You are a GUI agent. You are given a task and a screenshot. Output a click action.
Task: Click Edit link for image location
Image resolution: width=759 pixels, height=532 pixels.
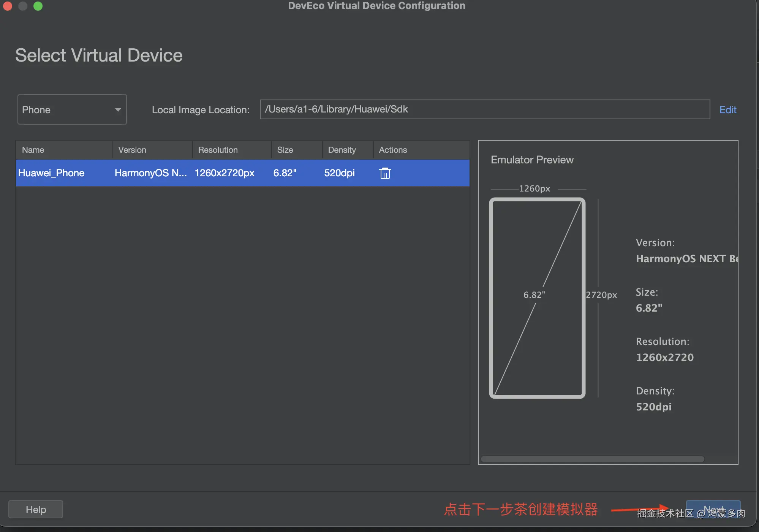click(x=727, y=110)
